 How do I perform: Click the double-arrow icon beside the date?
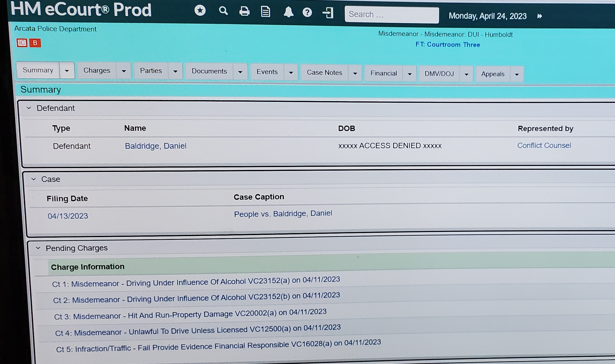(x=540, y=16)
